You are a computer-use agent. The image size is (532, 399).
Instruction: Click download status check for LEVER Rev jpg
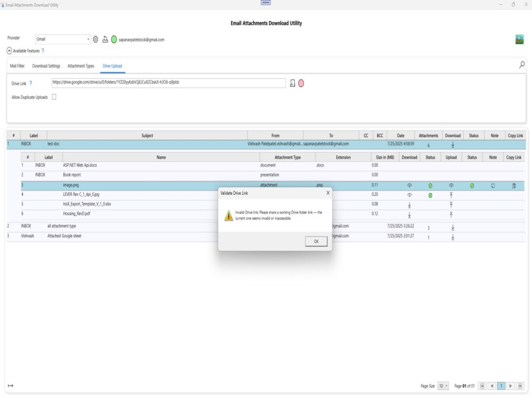pyautogui.click(x=430, y=195)
